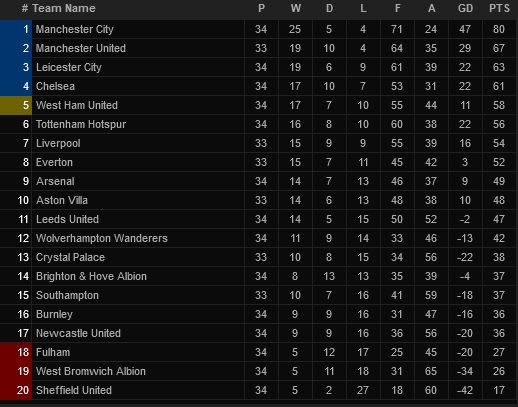
Task: Click the F goals-for column header
Action: (x=397, y=8)
